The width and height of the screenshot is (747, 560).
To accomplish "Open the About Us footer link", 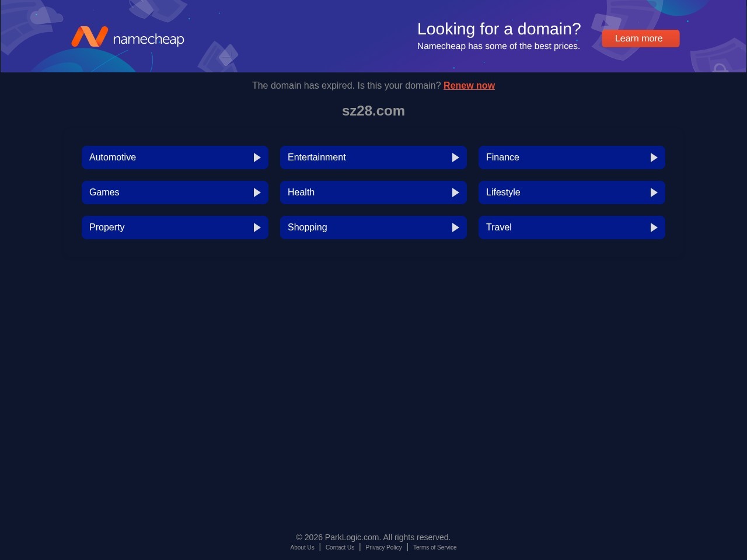I will click(x=302, y=548).
